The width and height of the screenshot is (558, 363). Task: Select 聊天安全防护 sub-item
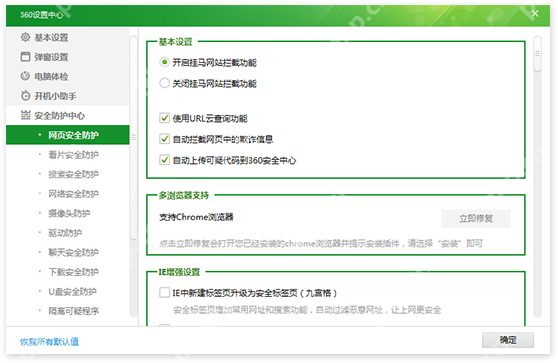pos(67,252)
